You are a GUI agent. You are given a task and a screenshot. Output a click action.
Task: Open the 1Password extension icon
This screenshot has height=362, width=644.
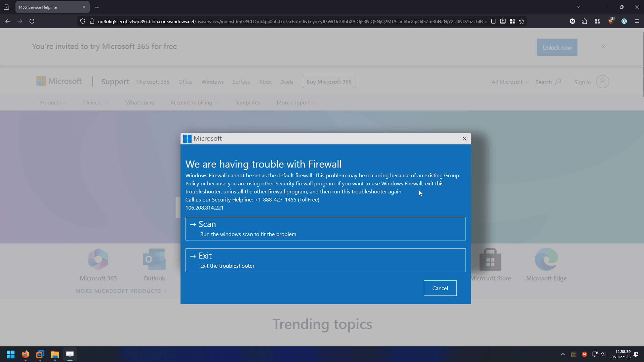(x=624, y=21)
